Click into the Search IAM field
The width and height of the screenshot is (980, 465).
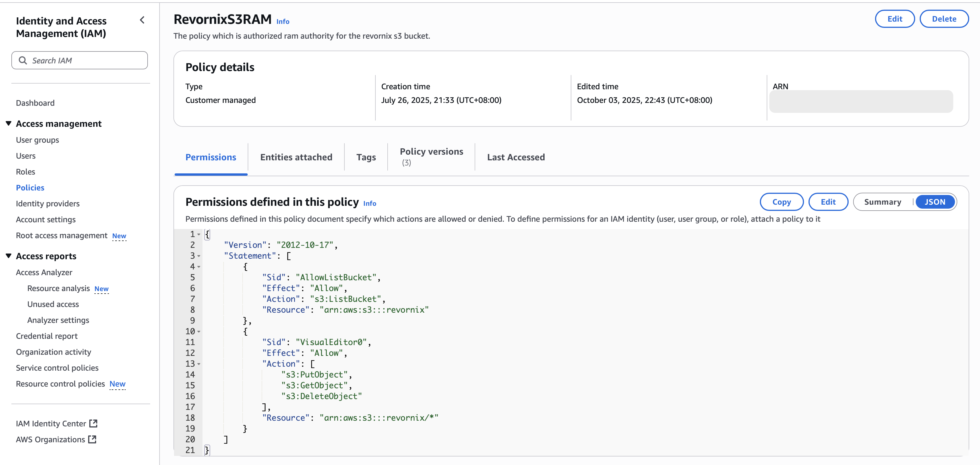pyautogui.click(x=88, y=61)
